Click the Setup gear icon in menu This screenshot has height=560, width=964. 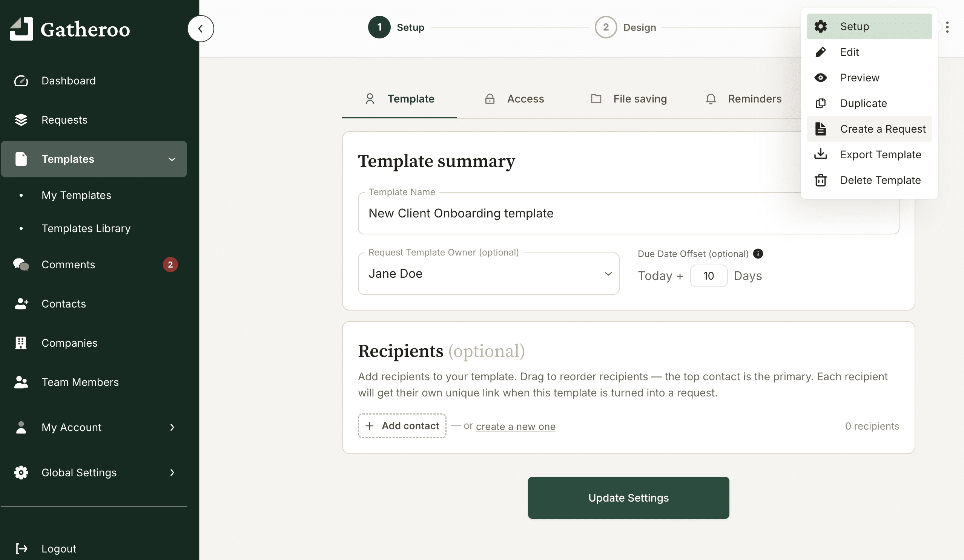pos(821,26)
